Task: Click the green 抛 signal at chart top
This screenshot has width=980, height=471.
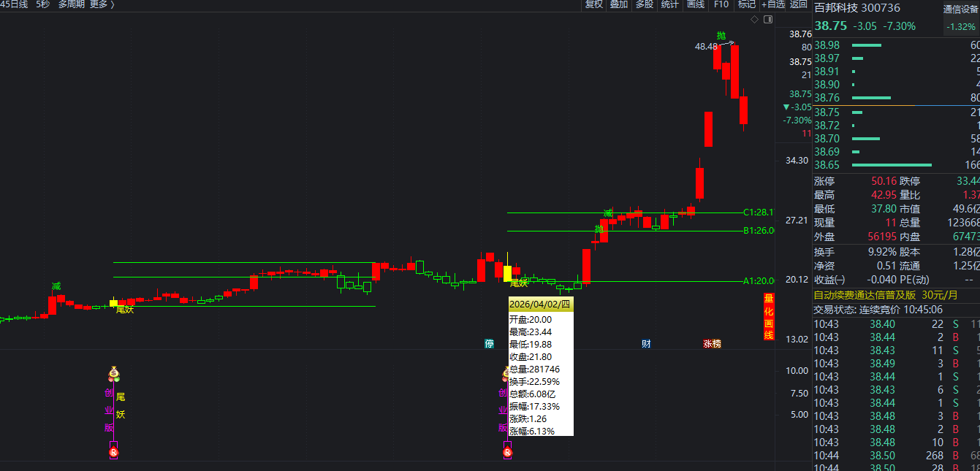Action: [721, 36]
